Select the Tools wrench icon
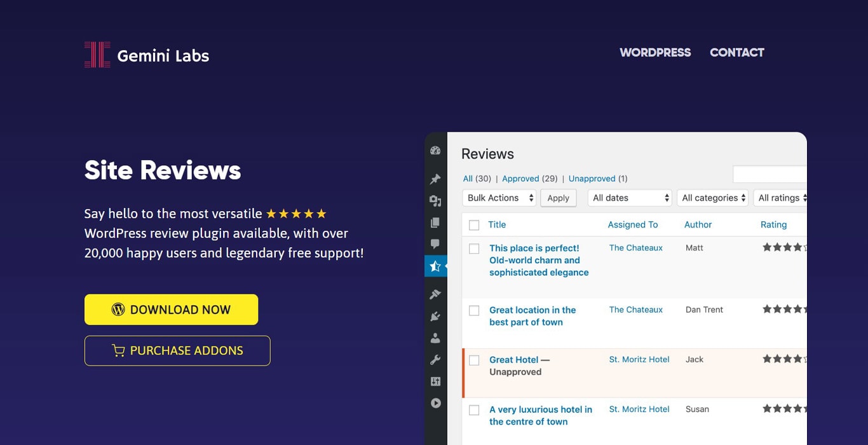Image resolution: width=868 pixels, height=445 pixels. tap(436, 359)
